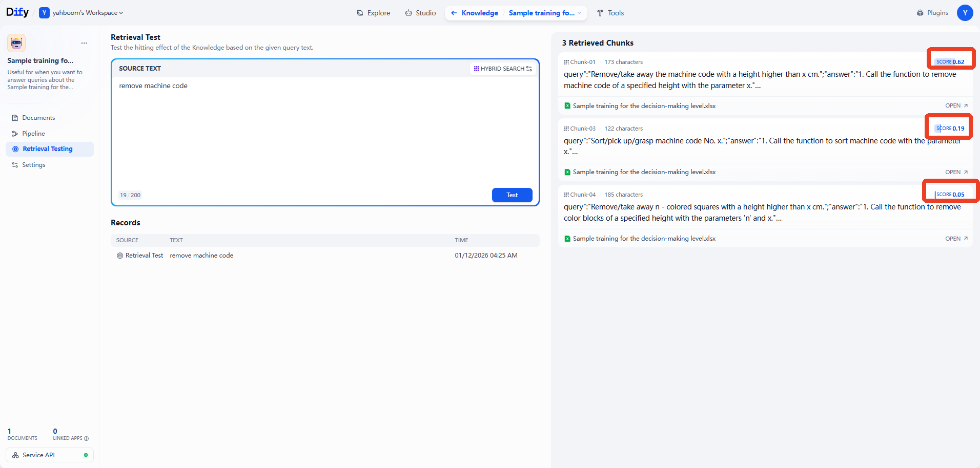The width and height of the screenshot is (980, 468).
Task: Click inside the source text input field
Action: coord(325,132)
